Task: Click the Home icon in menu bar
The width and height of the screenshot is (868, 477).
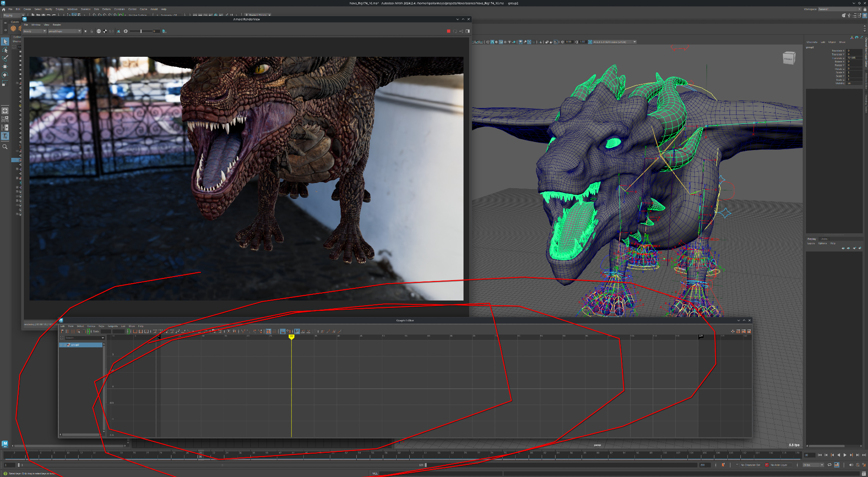Action: (3, 9)
